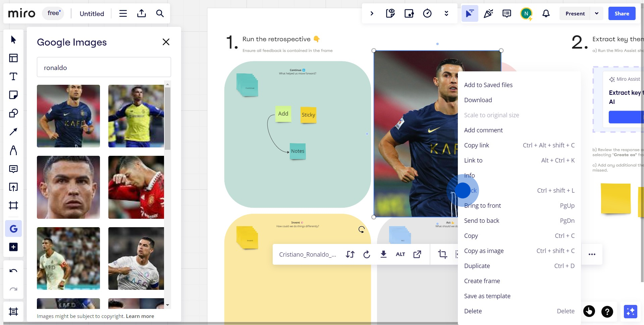Screen dimensions: 644x325
Task: Expand the collapsed apps toolbar arrow
Action: [x=372, y=13]
